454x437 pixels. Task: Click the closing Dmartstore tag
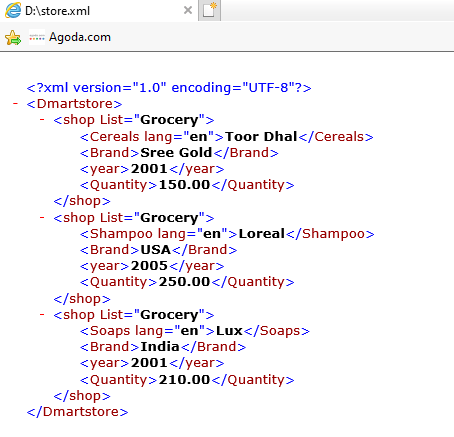[77, 412]
